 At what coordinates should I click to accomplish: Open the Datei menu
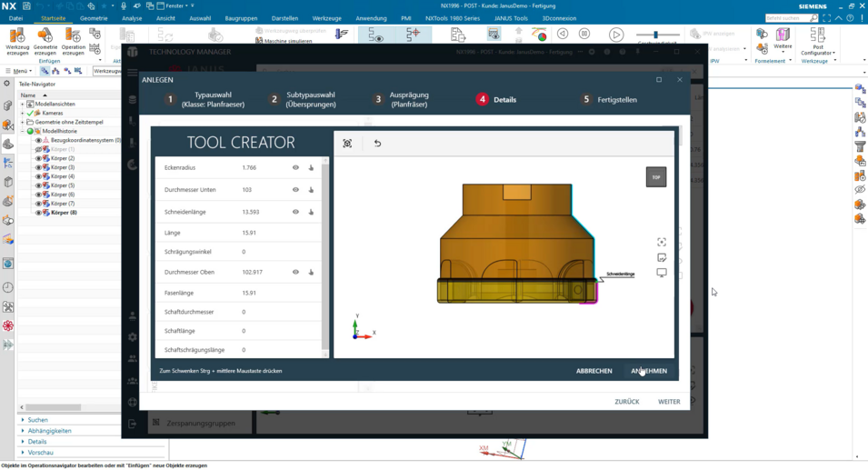pyautogui.click(x=15, y=18)
